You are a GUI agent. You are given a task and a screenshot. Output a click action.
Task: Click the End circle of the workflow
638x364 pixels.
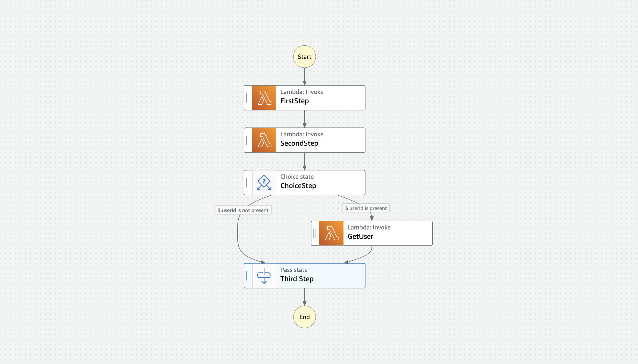click(x=304, y=317)
